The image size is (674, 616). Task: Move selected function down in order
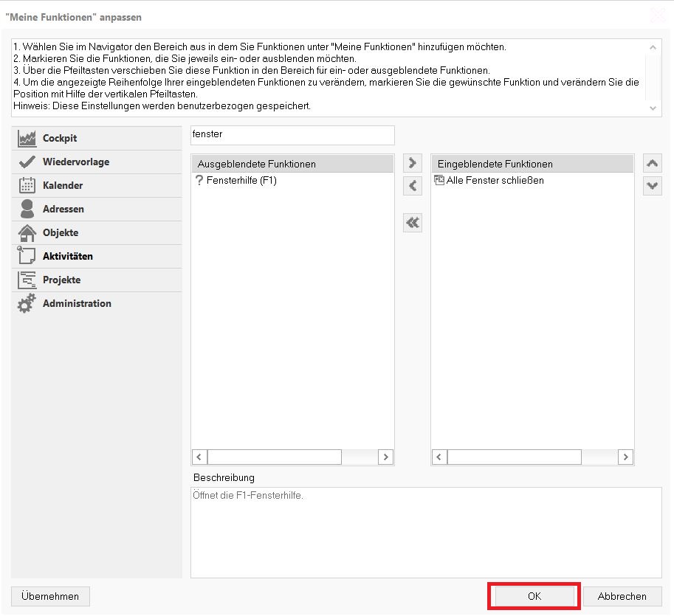pyautogui.click(x=652, y=186)
